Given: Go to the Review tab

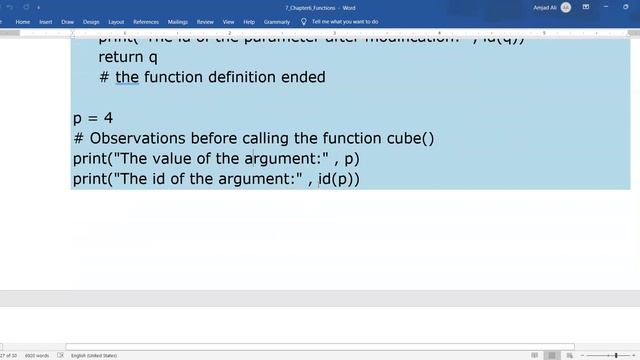Looking at the screenshot, I should (205, 22).
